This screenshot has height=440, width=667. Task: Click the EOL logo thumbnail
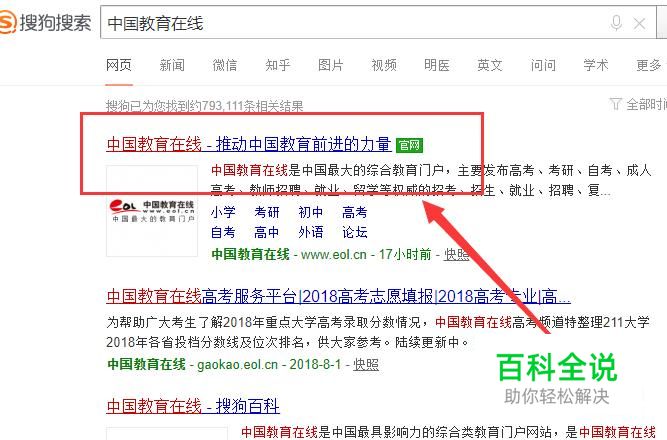point(152,211)
